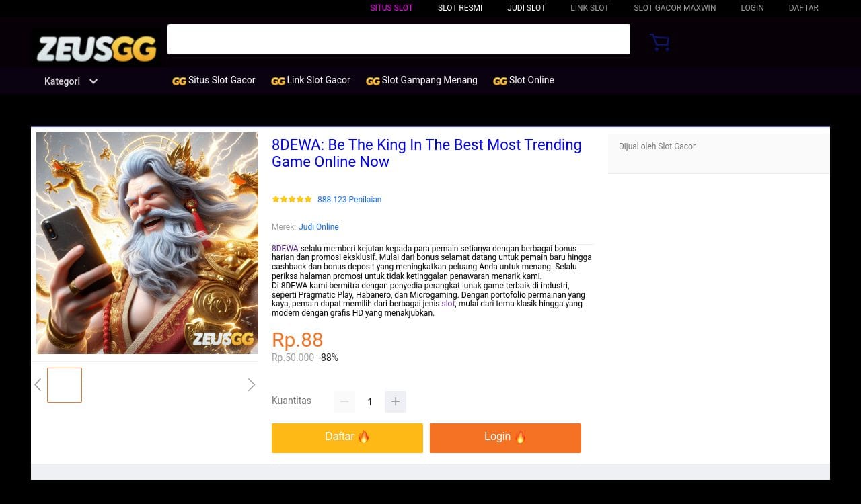
Task: Select Slot Online navigation item
Action: pyautogui.click(x=524, y=80)
